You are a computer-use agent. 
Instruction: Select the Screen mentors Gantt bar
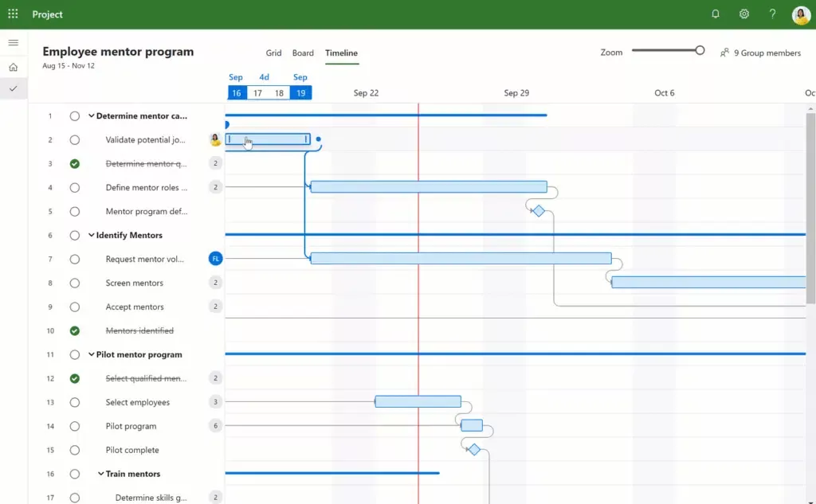708,282
